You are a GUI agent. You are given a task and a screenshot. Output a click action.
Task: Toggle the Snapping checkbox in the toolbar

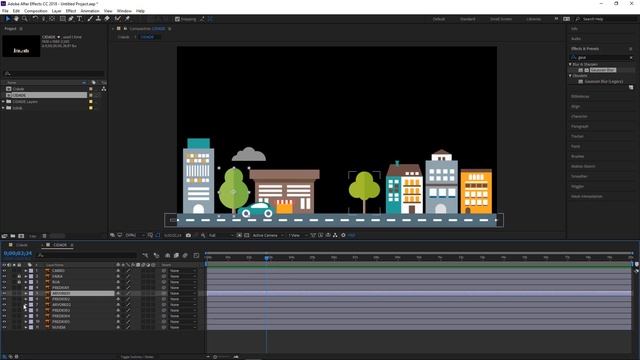177,19
